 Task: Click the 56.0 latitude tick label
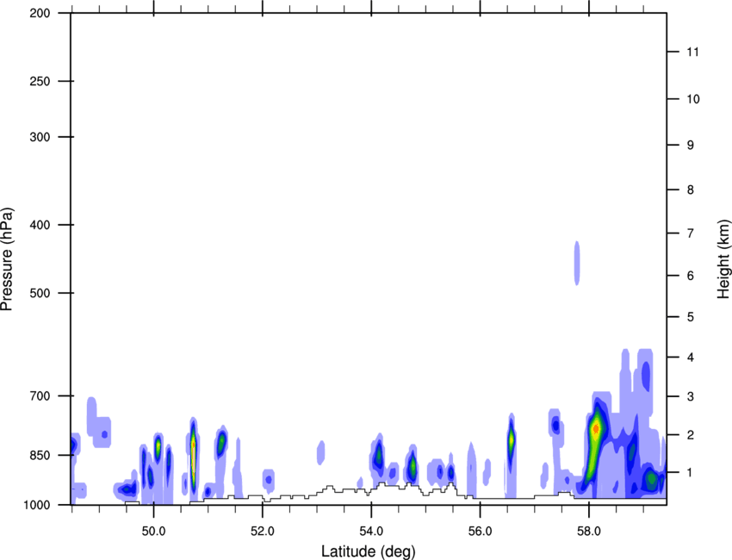[480, 532]
